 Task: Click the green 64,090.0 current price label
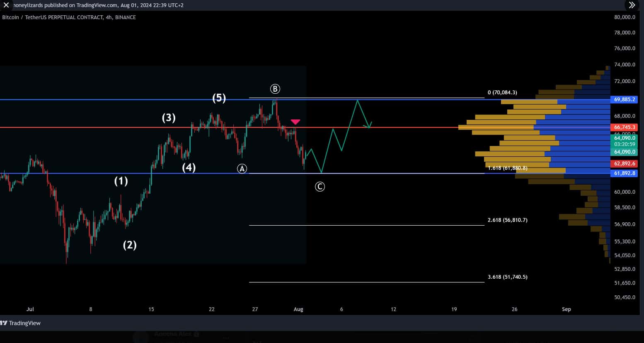[x=624, y=152]
